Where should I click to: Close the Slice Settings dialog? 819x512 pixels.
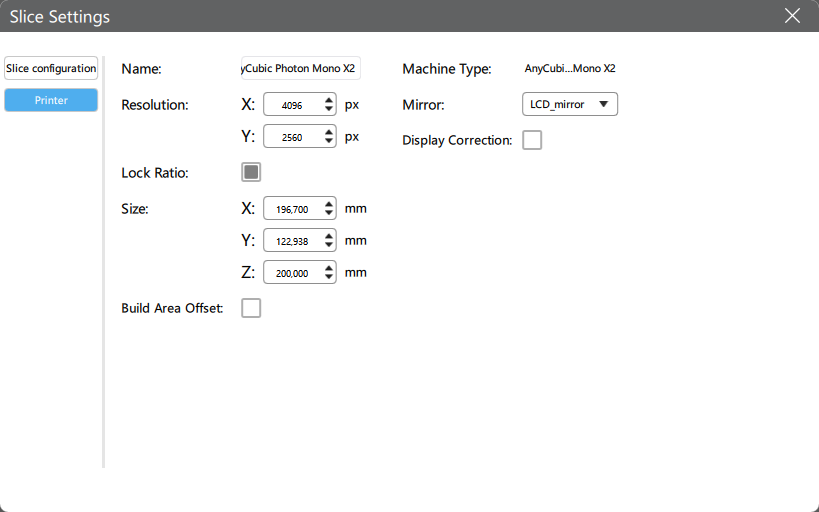click(x=792, y=16)
